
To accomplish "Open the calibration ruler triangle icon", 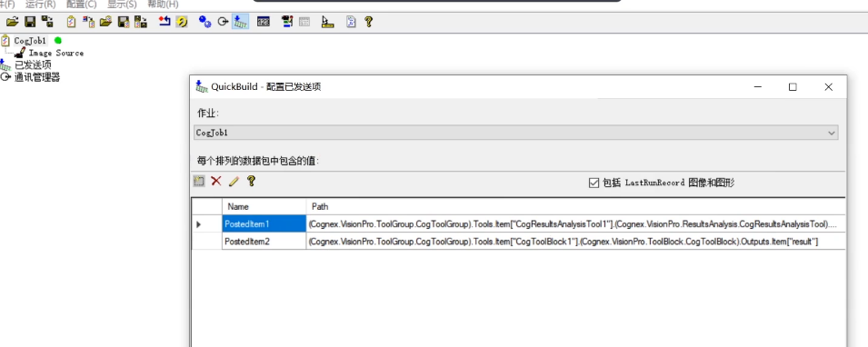I will pos(328,22).
